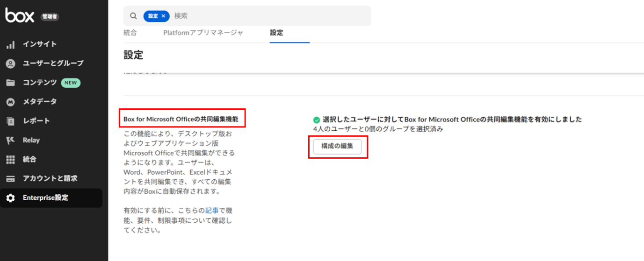The width and height of the screenshot is (644, 261).
Task: Switch to the 統合 tab
Action: click(130, 33)
